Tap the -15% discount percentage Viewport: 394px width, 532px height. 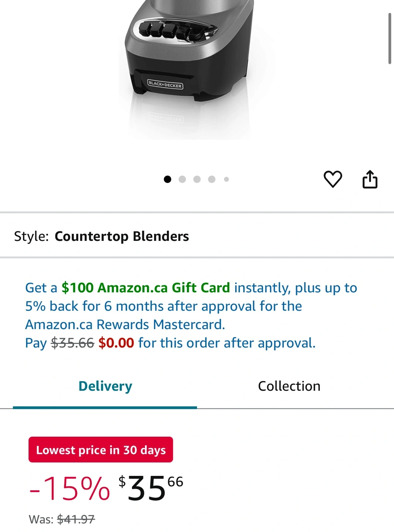pos(70,489)
